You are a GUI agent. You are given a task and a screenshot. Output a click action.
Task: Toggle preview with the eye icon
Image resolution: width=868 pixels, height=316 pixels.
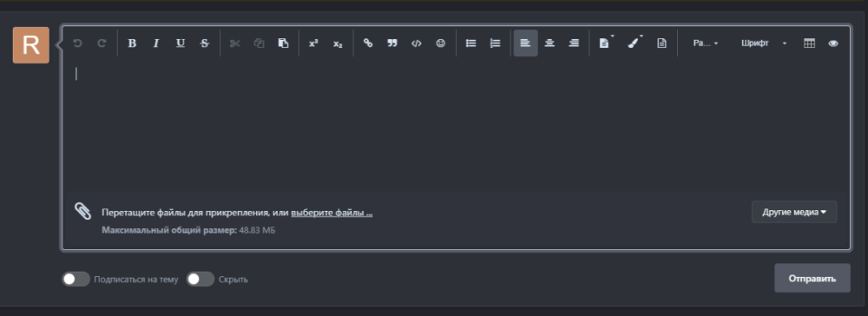pos(833,43)
